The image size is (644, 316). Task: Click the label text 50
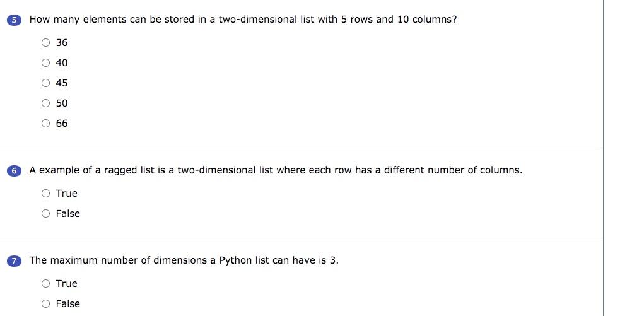point(62,103)
